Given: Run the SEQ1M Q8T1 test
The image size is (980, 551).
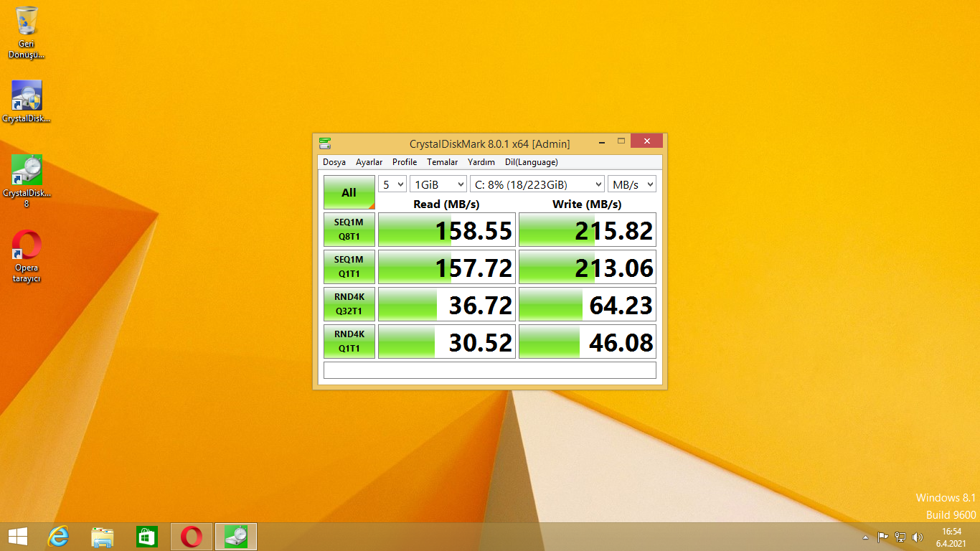Looking at the screenshot, I should (x=349, y=230).
